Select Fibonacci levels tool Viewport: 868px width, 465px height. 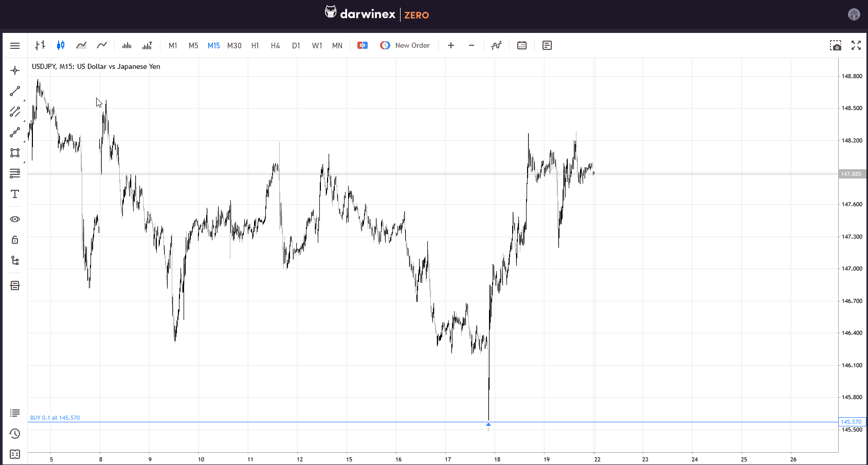pos(15,173)
